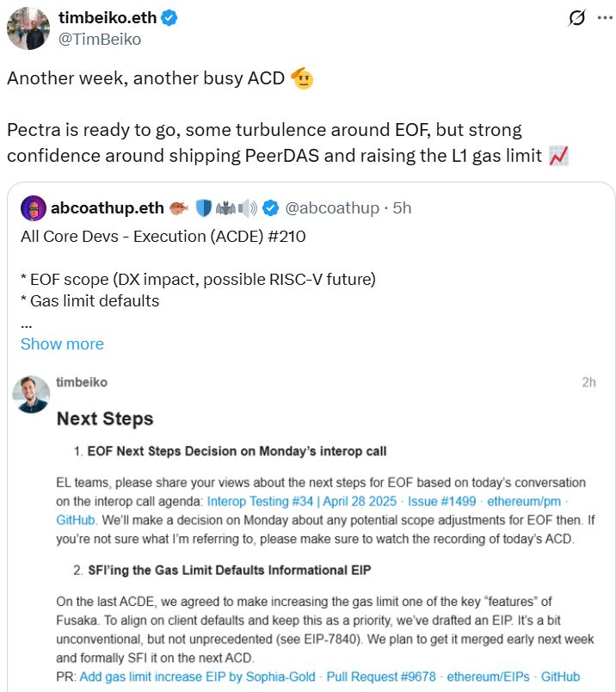
Task: Click the speaker emoji in the quoted name
Action: pyautogui.click(x=248, y=208)
